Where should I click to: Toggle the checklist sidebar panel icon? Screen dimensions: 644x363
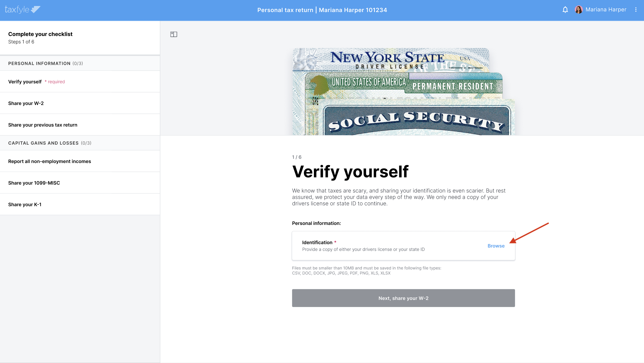pyautogui.click(x=174, y=34)
